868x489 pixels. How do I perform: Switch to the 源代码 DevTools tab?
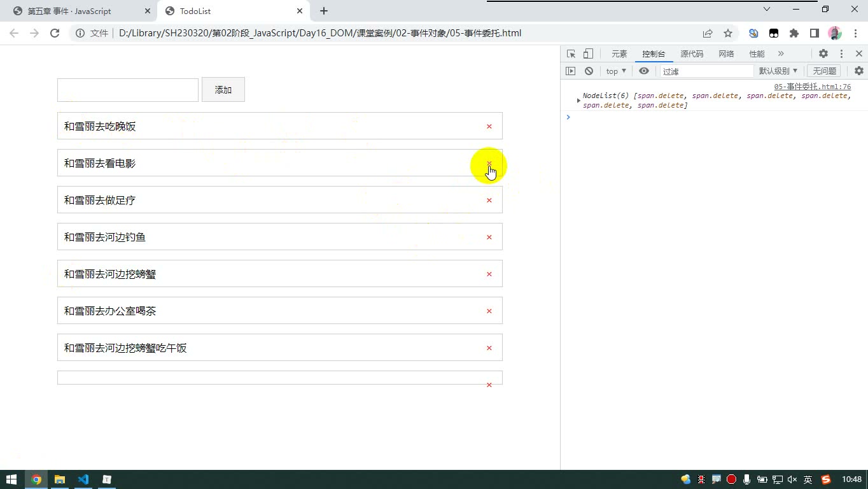[x=692, y=54]
